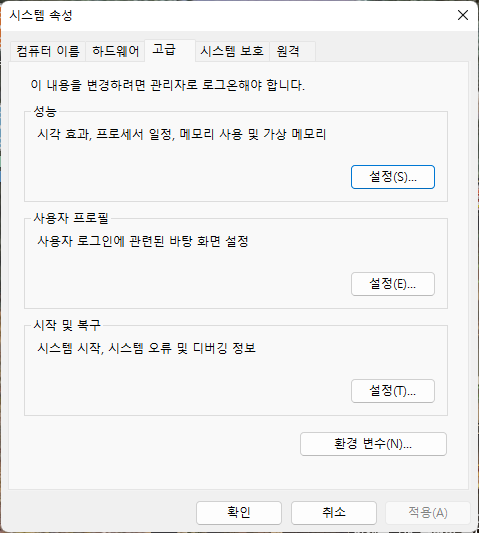Click the 시작 및 복구 group label

click(x=67, y=325)
